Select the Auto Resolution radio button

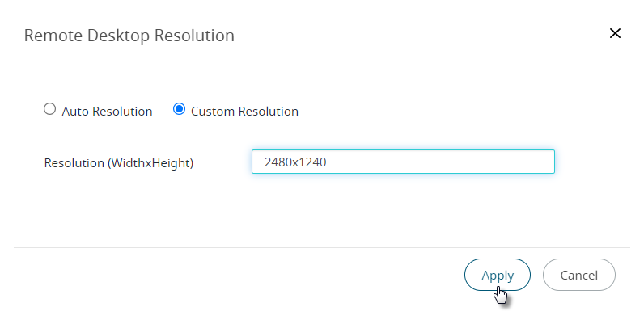pyautogui.click(x=49, y=109)
